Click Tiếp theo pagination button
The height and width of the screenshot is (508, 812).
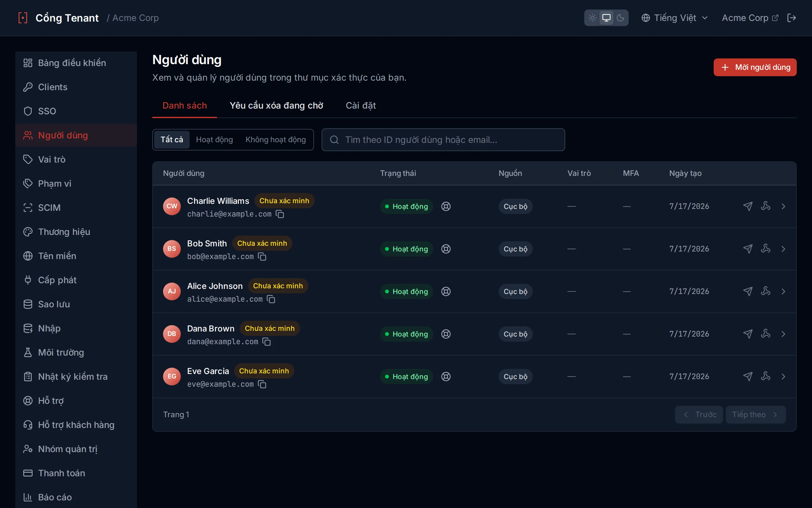point(756,415)
